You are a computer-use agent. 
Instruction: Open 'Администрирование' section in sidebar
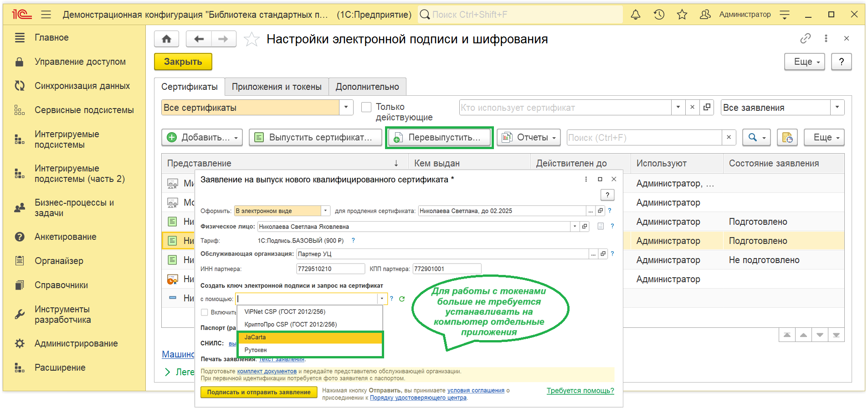pyautogui.click(x=76, y=343)
